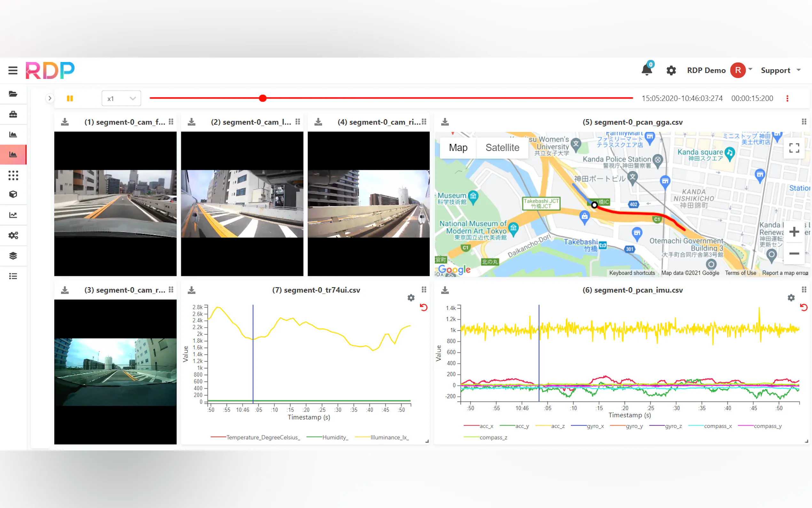Open the x1 playback speed dropdown

[121, 99]
